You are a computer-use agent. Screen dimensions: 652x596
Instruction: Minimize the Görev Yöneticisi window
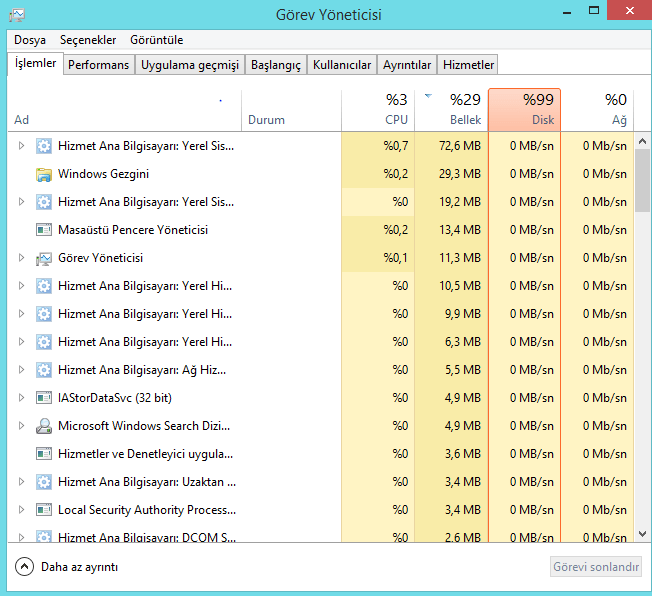coord(566,11)
